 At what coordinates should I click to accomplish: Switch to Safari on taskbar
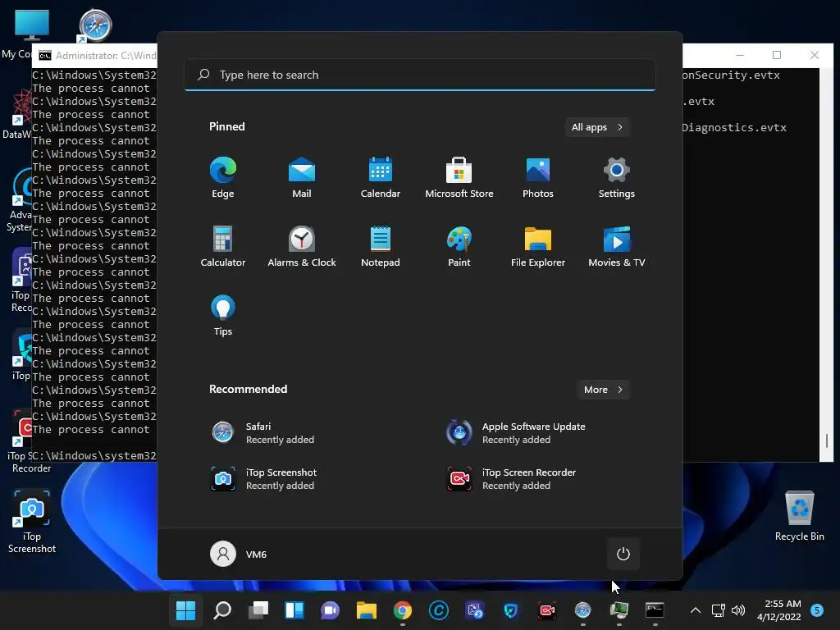point(582,610)
